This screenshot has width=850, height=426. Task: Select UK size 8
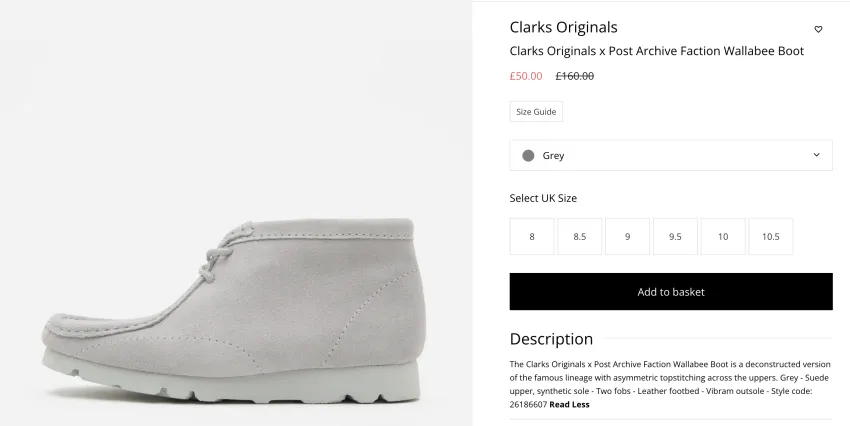(x=532, y=236)
